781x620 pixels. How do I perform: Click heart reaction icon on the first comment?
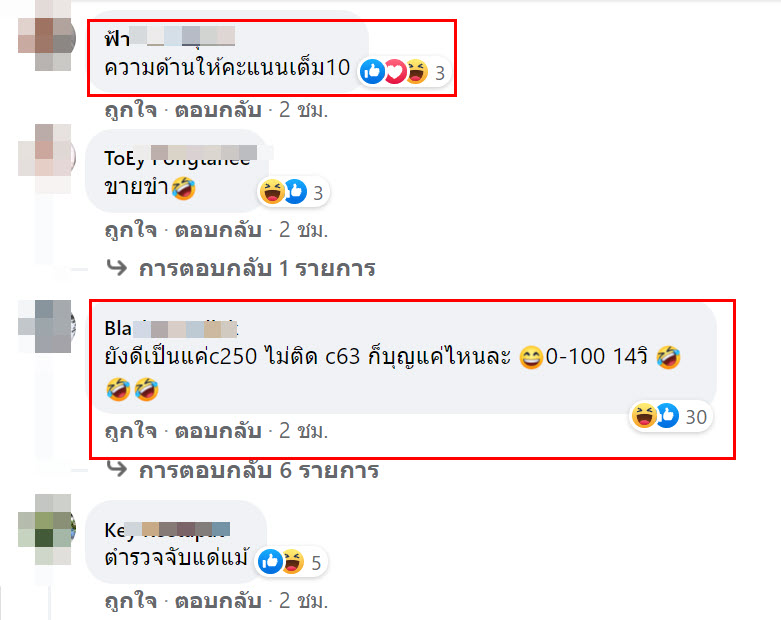point(395,72)
